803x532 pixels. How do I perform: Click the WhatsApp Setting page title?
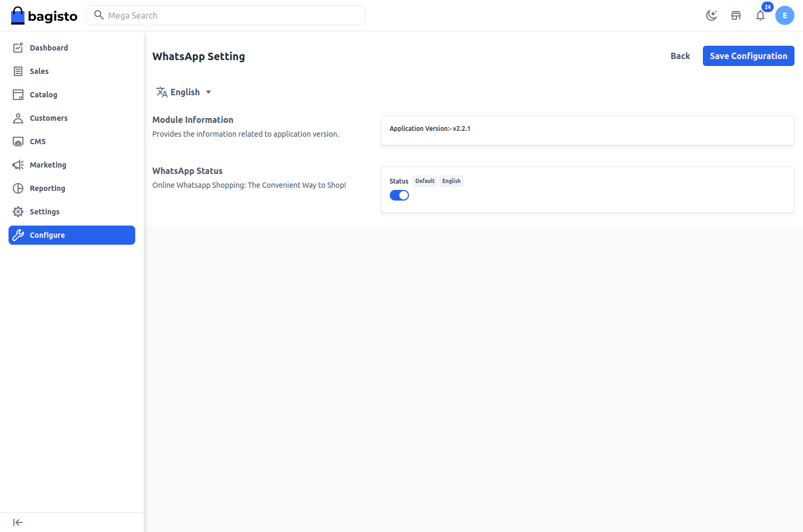click(x=199, y=56)
